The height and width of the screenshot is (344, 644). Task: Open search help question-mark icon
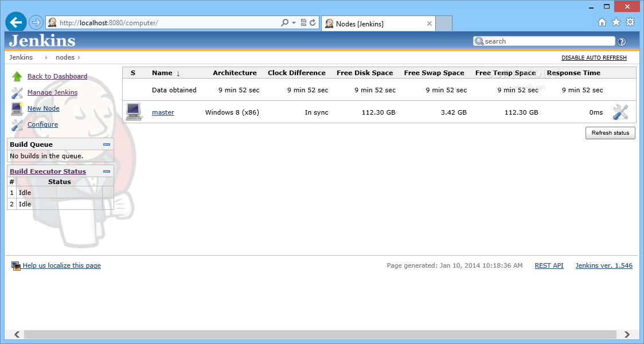click(622, 41)
